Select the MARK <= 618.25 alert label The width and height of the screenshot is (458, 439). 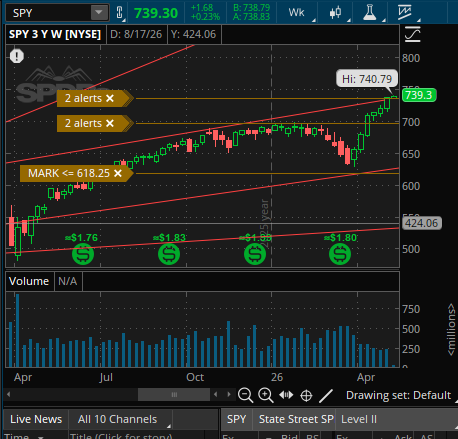(69, 173)
